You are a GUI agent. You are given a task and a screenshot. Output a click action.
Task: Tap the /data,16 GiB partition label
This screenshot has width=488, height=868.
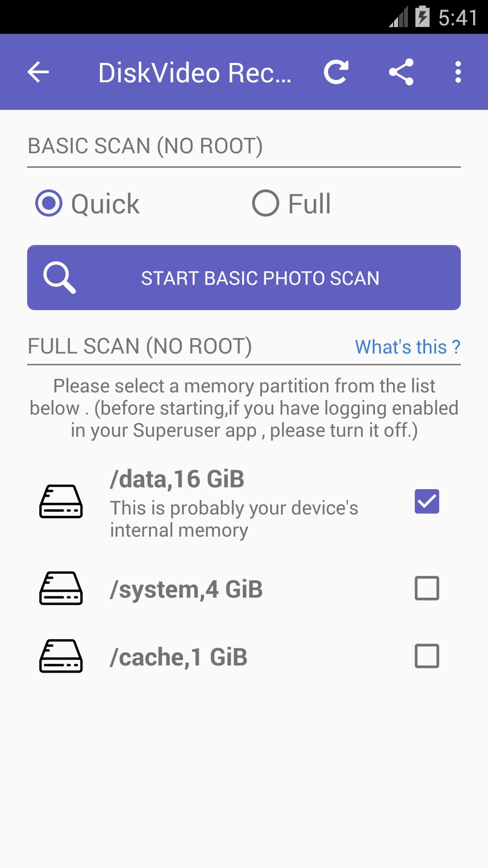pyautogui.click(x=177, y=479)
